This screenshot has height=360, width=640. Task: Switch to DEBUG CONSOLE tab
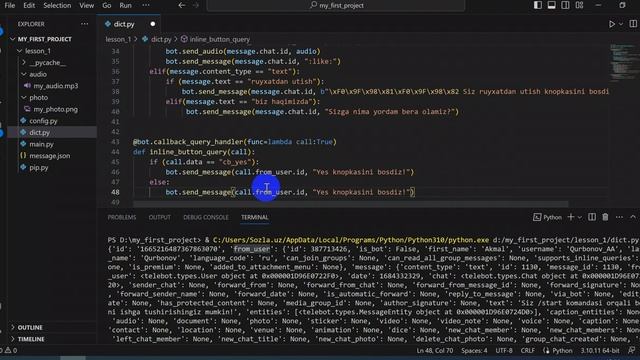(206, 218)
